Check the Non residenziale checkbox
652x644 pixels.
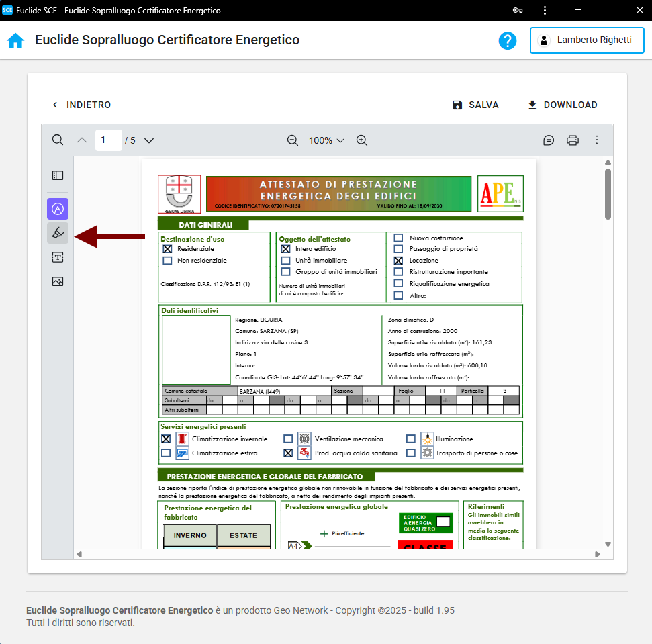pos(167,261)
